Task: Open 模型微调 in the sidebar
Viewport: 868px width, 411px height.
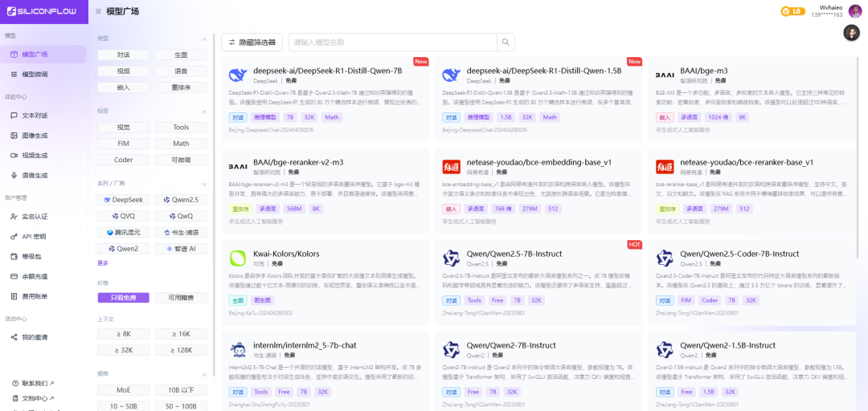Action: pos(43,74)
